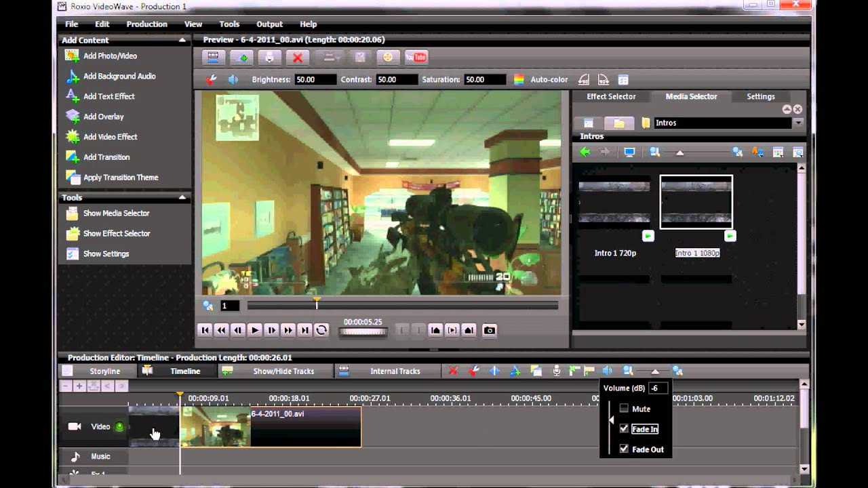Click Add Transition
Image resolution: width=868 pixels, height=488 pixels.
click(x=106, y=157)
